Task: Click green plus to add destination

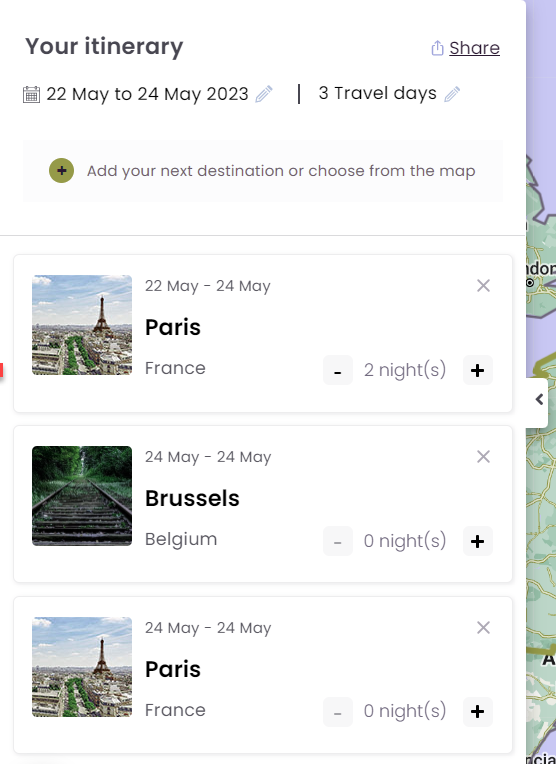Action: pyautogui.click(x=61, y=171)
